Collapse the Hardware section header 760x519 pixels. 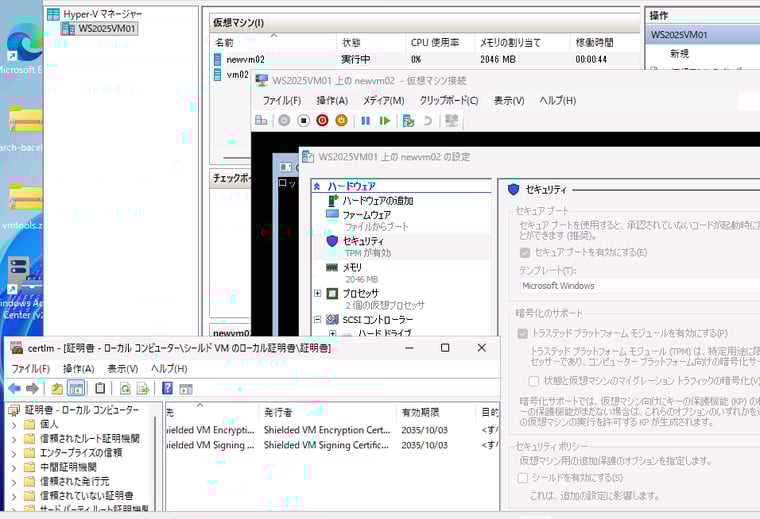pyautogui.click(x=317, y=186)
